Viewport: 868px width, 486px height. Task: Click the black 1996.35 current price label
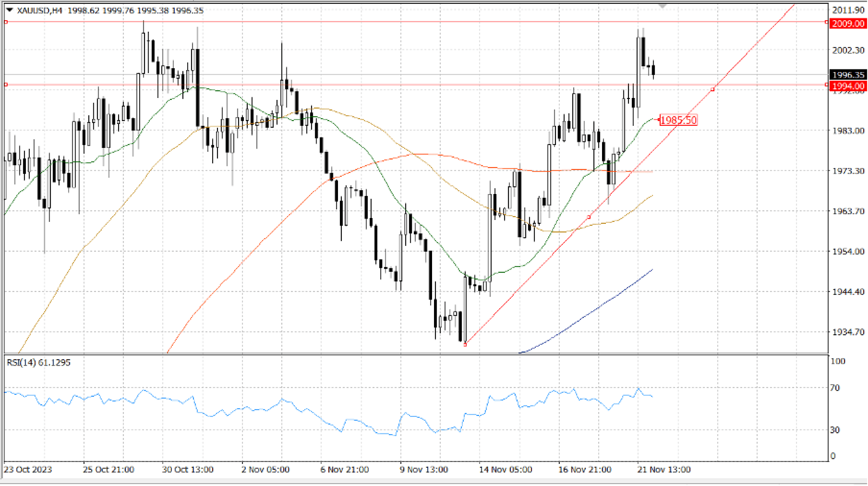pos(848,75)
